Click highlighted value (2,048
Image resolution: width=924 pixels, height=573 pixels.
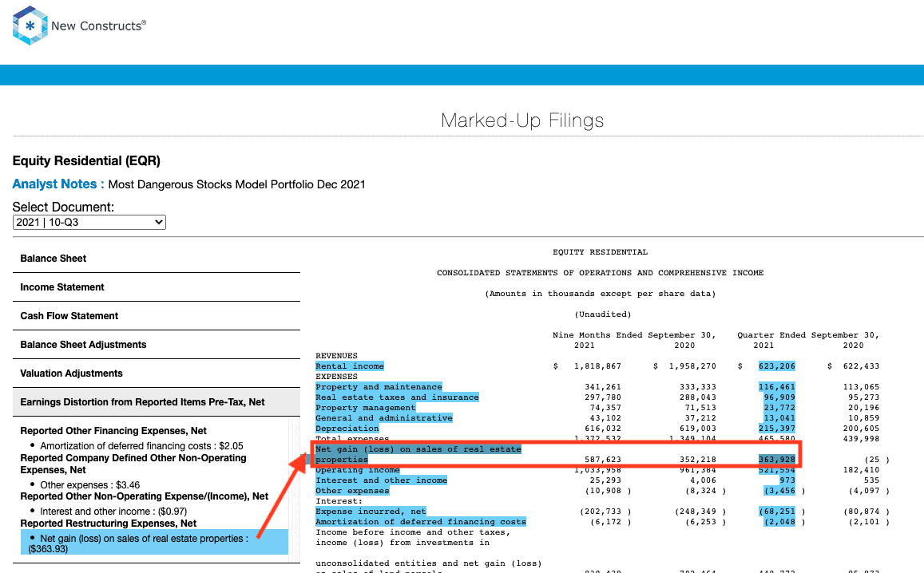pos(779,522)
